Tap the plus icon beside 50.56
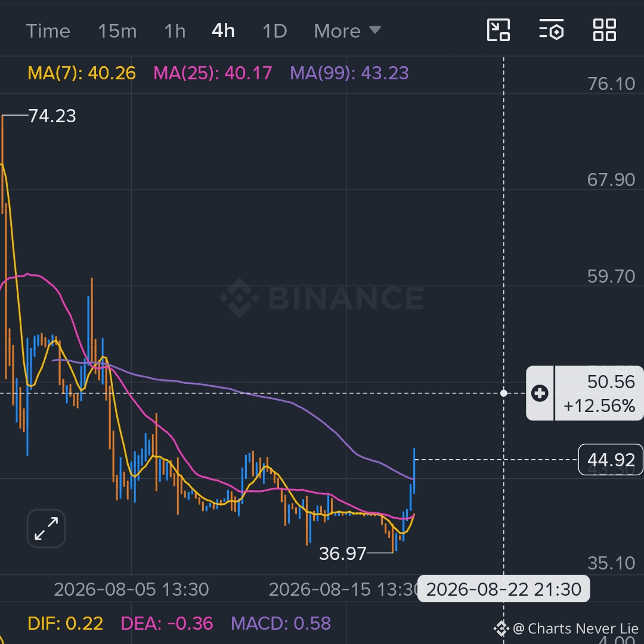 (540, 393)
